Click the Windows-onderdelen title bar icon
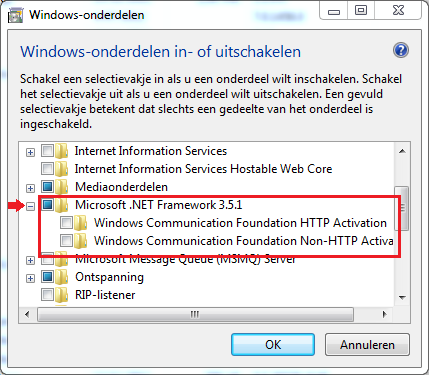 (x=15, y=15)
